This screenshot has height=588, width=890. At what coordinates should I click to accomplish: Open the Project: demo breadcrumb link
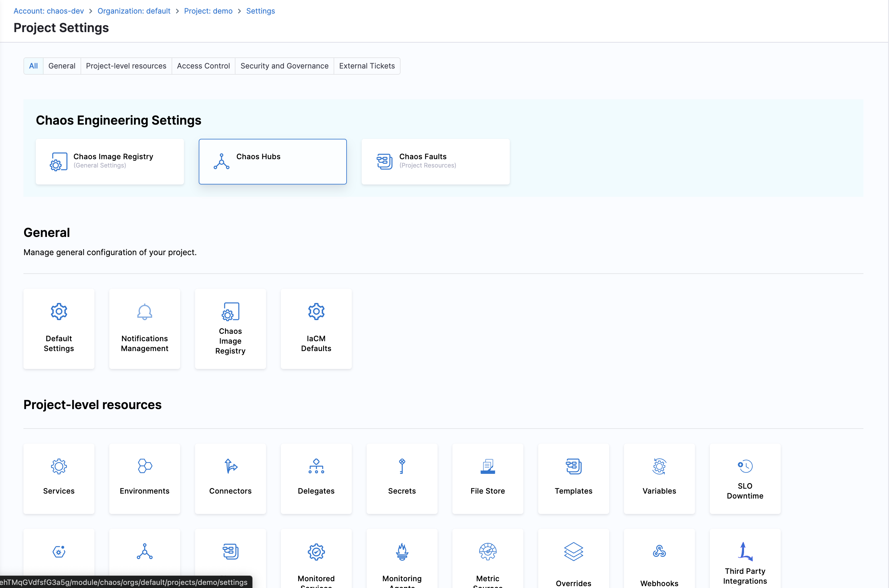[x=208, y=11]
